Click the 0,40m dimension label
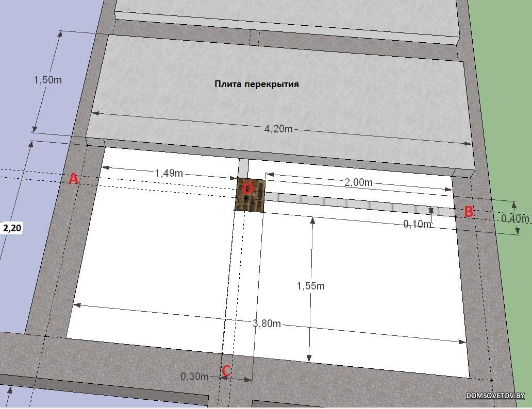This screenshot has height=409, width=532. 516,218
